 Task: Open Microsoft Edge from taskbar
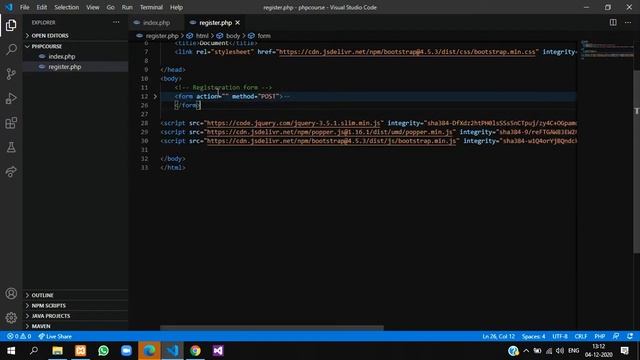(149, 351)
